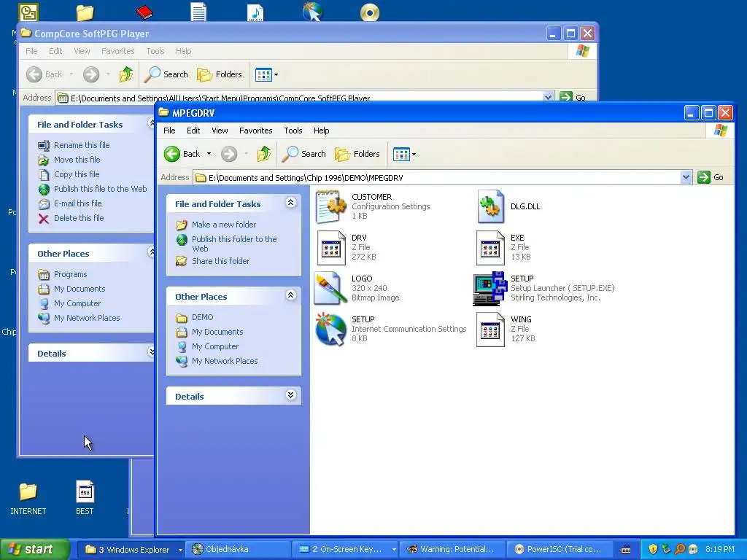Click Publish this folder to the Web

pyautogui.click(x=234, y=244)
